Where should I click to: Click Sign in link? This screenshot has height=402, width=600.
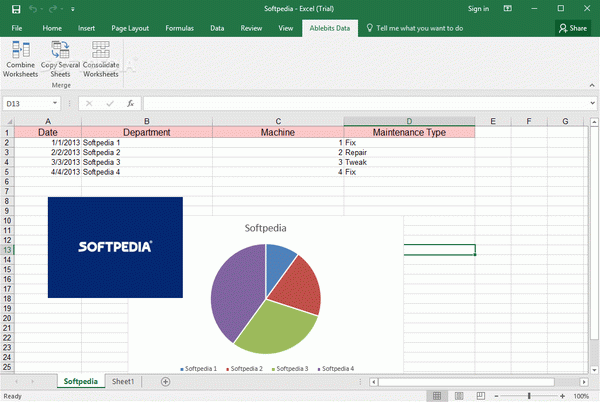pyautogui.click(x=478, y=8)
